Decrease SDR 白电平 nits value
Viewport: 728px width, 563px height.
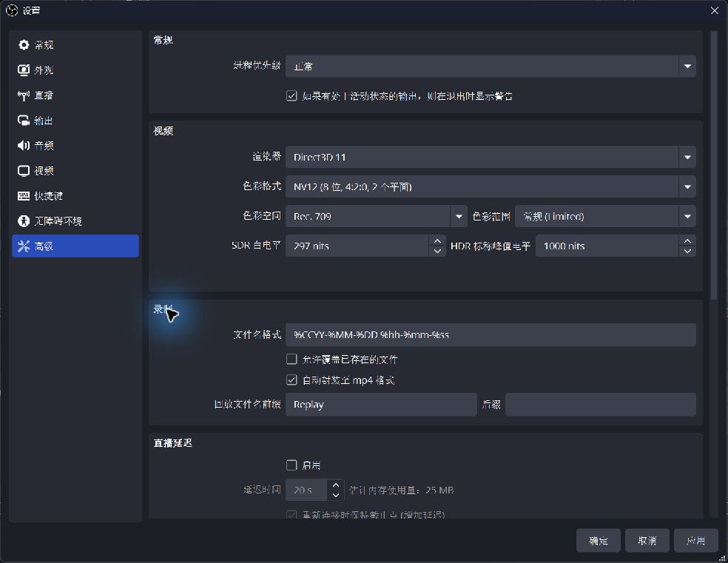tap(437, 251)
